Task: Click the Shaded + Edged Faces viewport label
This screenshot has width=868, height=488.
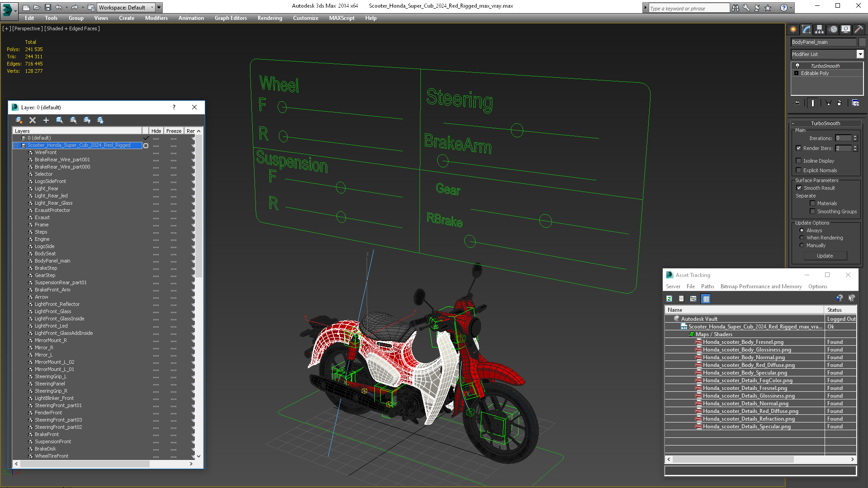Action: (x=72, y=28)
